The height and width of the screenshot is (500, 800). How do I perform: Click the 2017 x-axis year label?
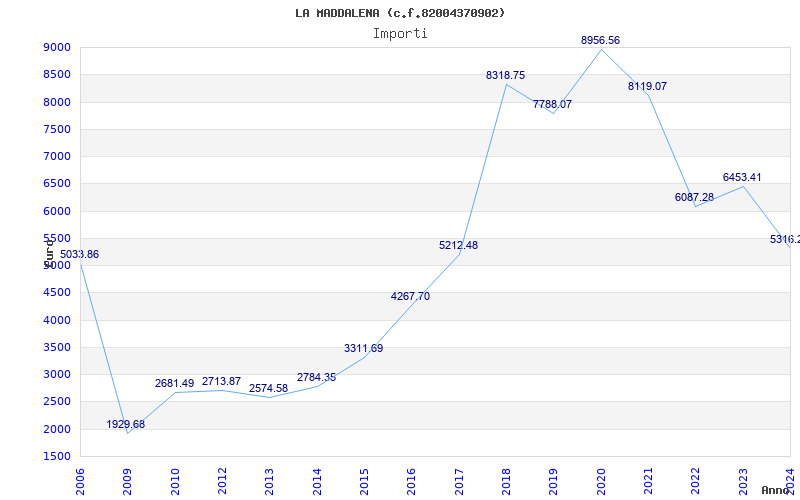[459, 482]
